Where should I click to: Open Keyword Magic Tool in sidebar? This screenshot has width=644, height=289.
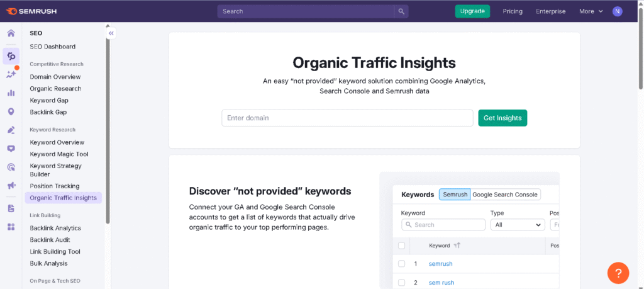pos(59,154)
